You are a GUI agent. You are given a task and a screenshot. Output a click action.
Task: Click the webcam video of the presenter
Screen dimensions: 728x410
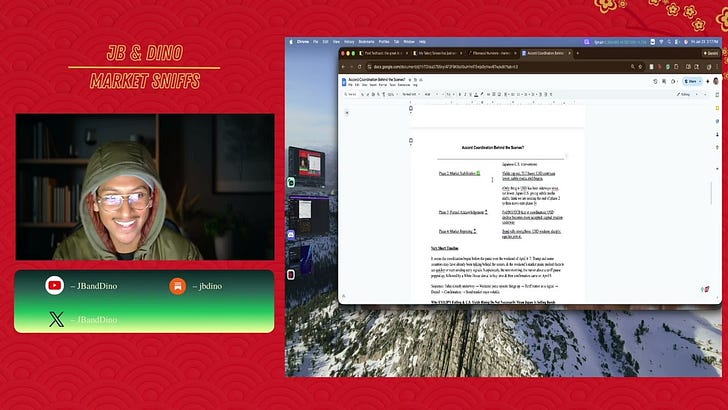145,187
